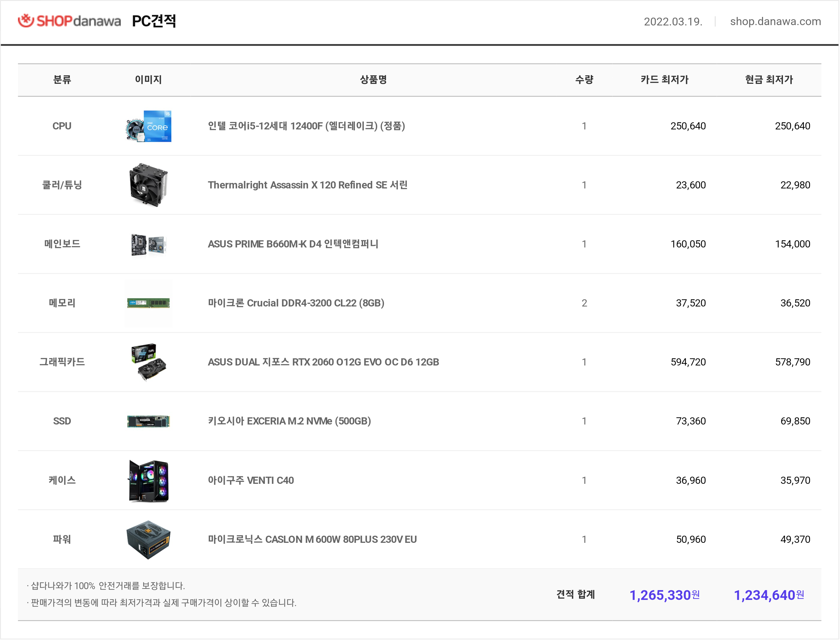Click the 이미지 column header
Screen dimensions: 840x640
tap(149, 80)
